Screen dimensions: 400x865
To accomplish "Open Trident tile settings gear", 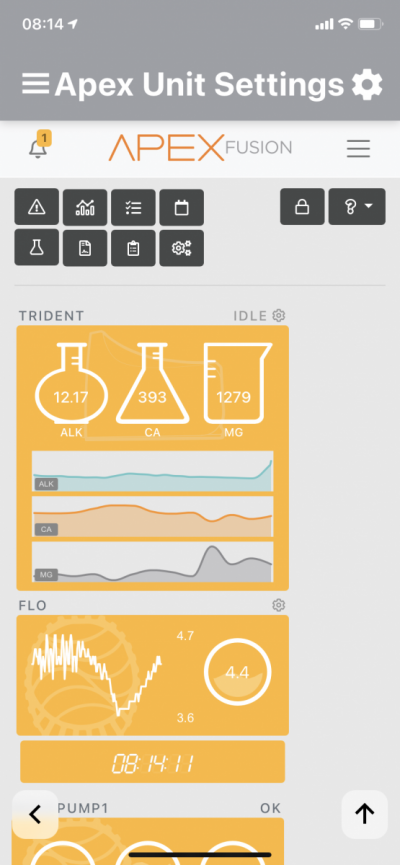I will point(279,316).
